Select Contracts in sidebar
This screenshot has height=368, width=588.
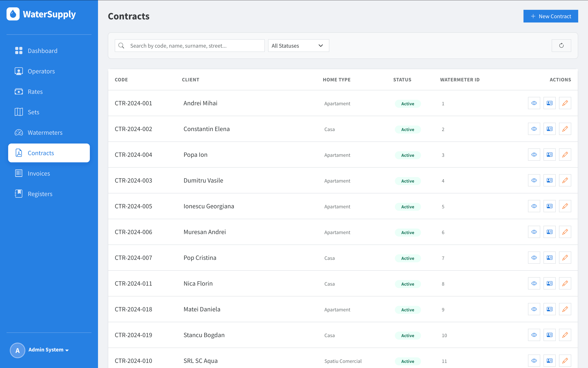click(x=49, y=153)
